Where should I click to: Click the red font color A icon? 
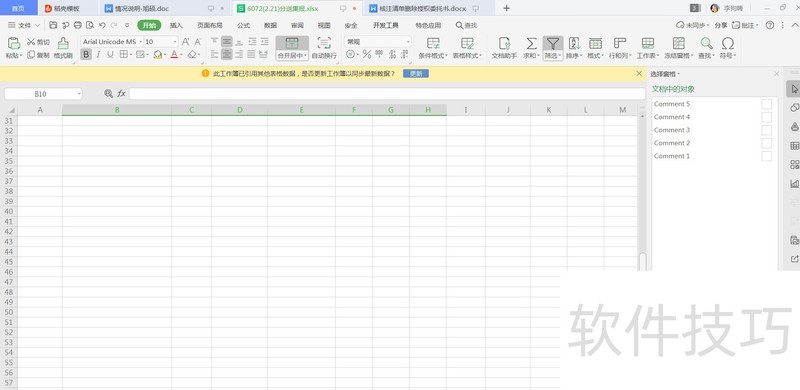click(x=174, y=54)
